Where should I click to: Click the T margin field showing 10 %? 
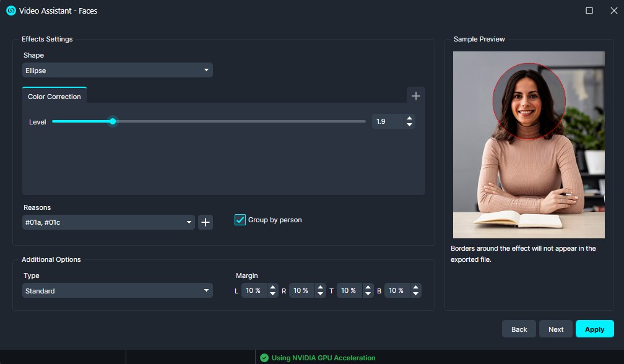tap(349, 290)
